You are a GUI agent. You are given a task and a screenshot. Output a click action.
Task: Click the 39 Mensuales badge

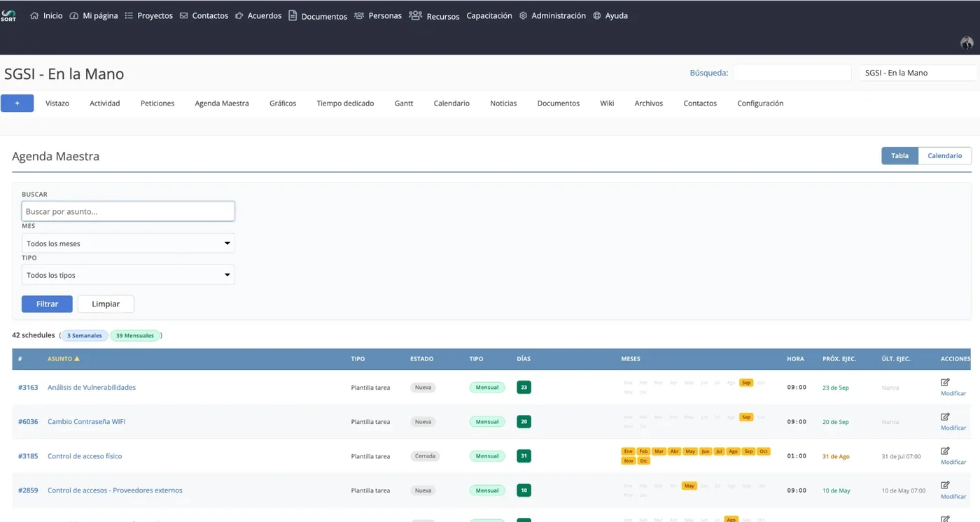click(x=135, y=335)
